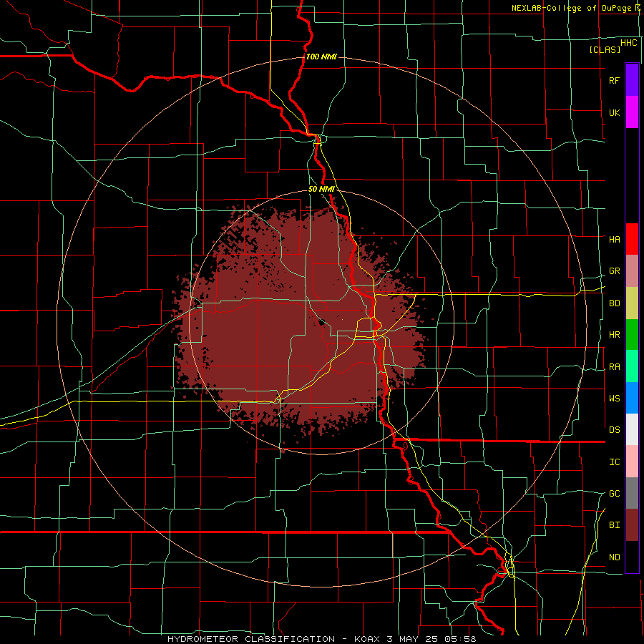Click the 50 NMI range ring label

point(321,189)
